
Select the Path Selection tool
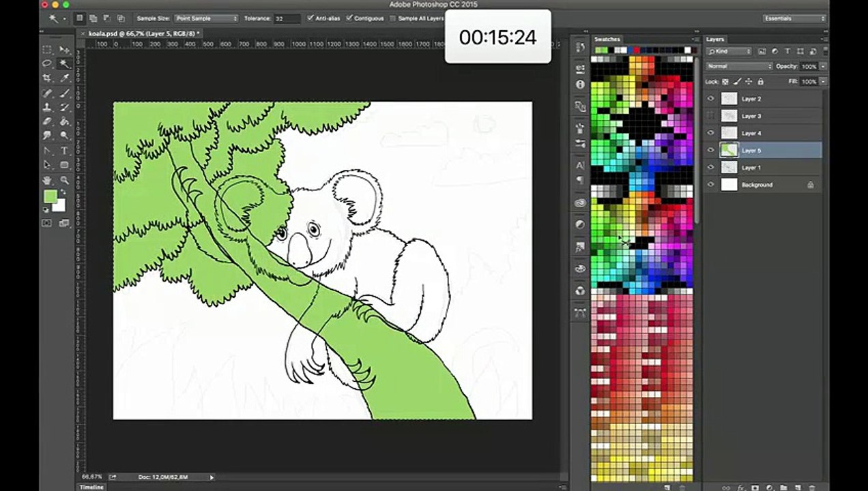[x=47, y=165]
